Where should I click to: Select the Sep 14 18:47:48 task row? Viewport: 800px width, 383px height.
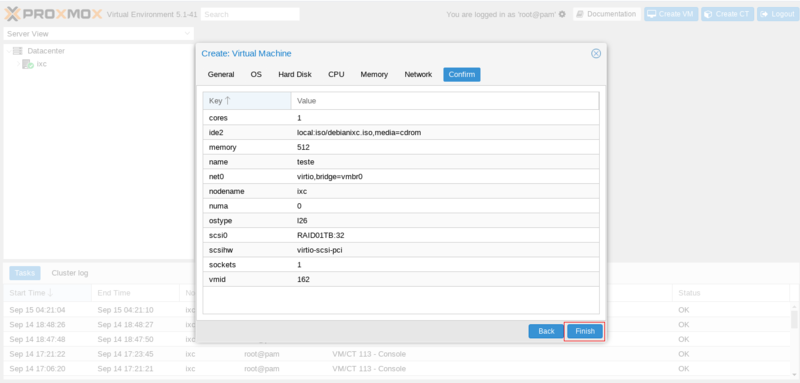(x=397, y=339)
